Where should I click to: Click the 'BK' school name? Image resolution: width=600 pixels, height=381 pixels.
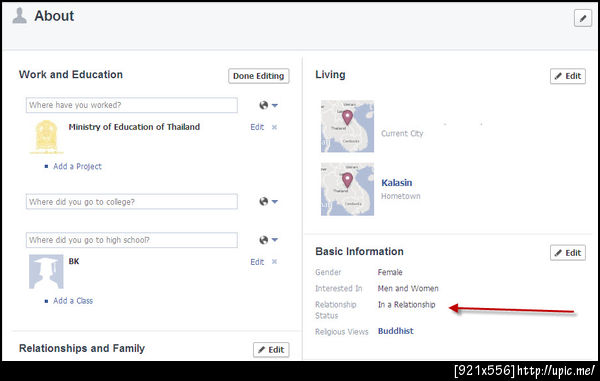[74, 261]
